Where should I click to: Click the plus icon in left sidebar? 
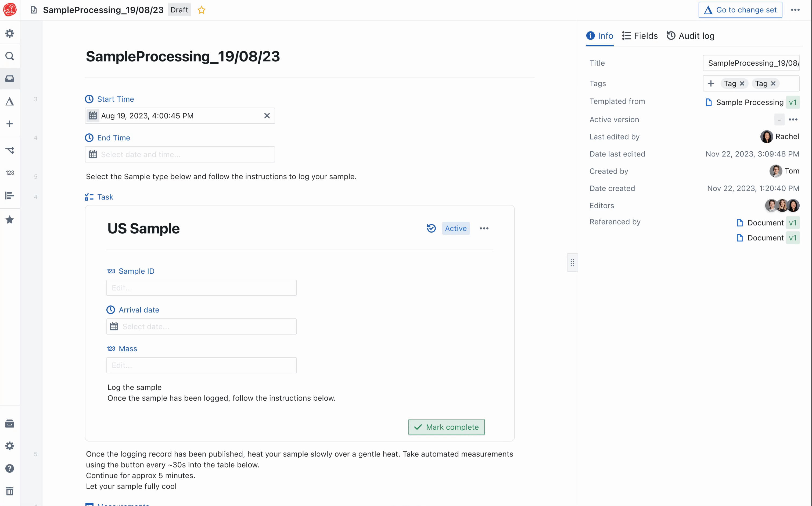[10, 124]
